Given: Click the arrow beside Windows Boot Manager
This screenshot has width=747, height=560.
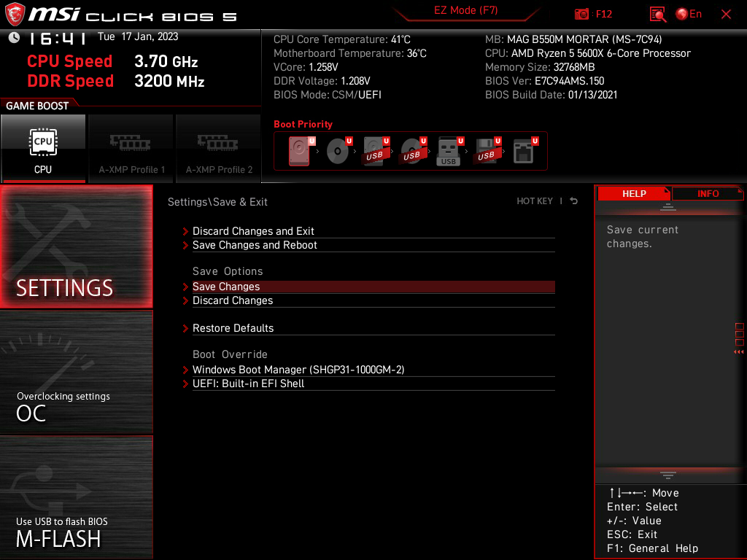Looking at the screenshot, I should click(185, 370).
